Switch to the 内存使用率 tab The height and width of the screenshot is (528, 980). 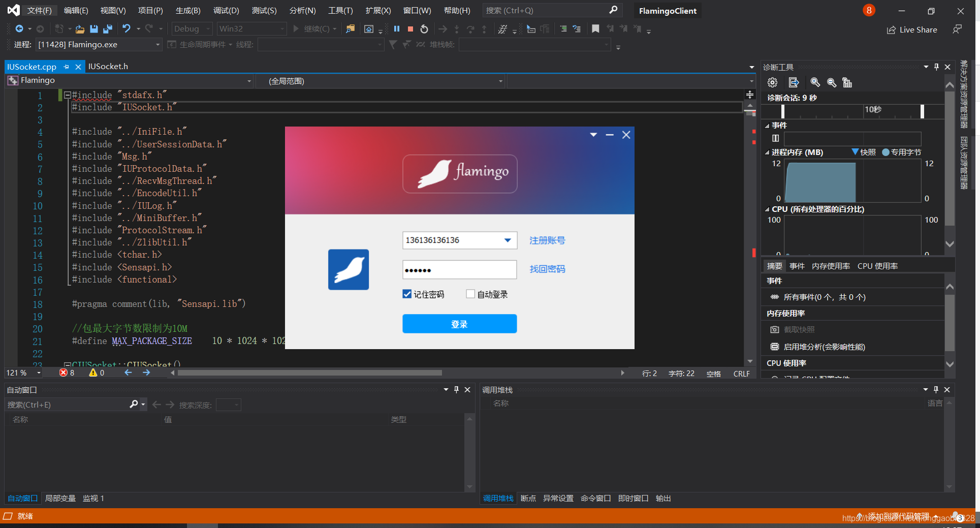(831, 266)
